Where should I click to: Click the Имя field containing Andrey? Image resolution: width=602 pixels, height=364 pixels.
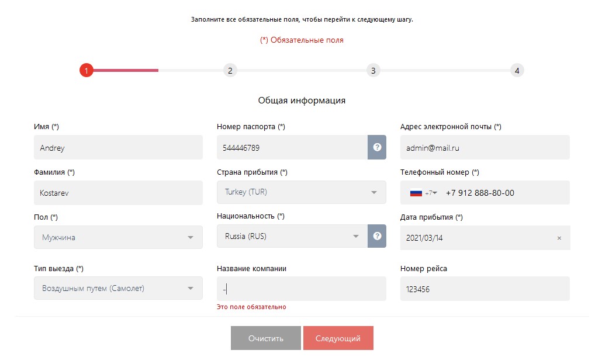pos(118,148)
